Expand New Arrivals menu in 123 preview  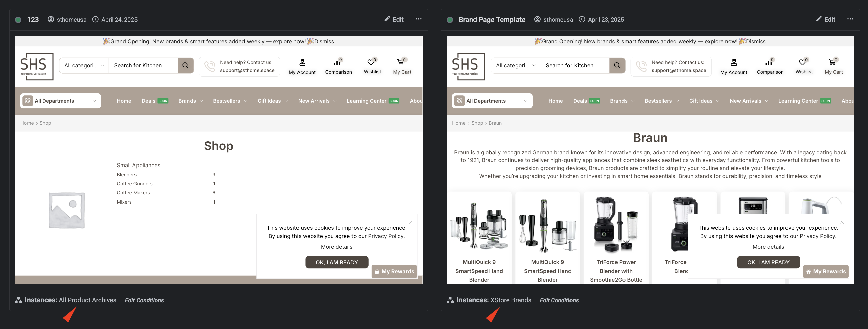(x=317, y=101)
